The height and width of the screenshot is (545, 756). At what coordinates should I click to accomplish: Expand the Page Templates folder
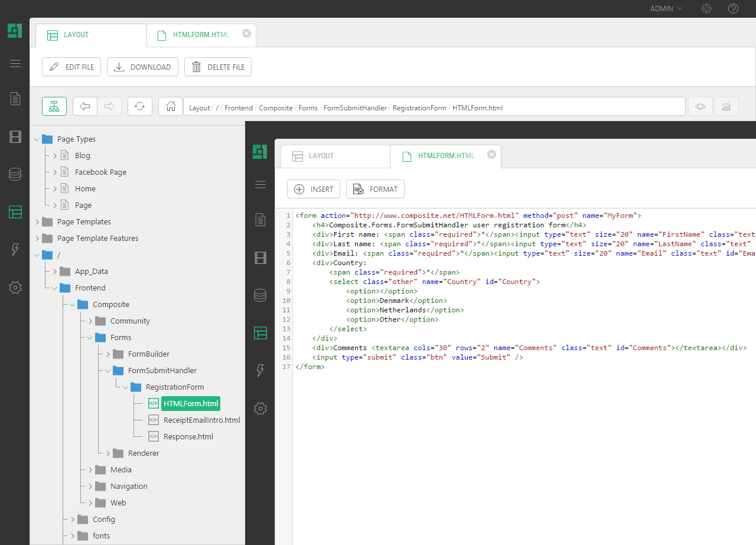pyautogui.click(x=37, y=222)
